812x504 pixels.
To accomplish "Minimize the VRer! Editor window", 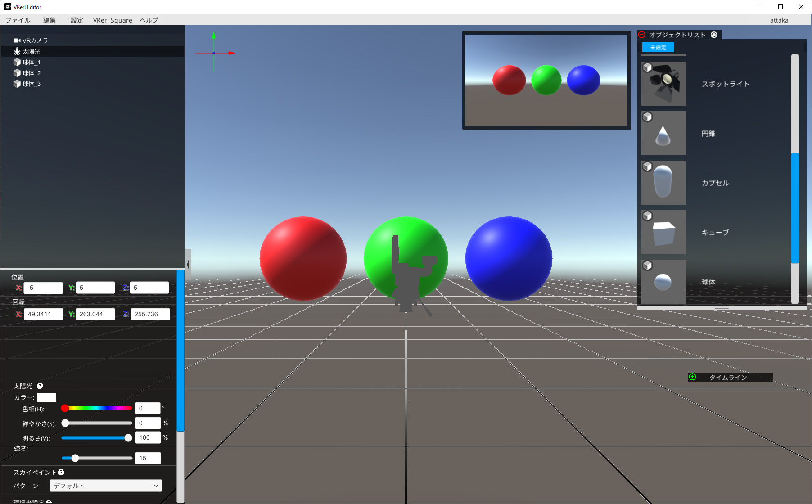I will pyautogui.click(x=760, y=7).
